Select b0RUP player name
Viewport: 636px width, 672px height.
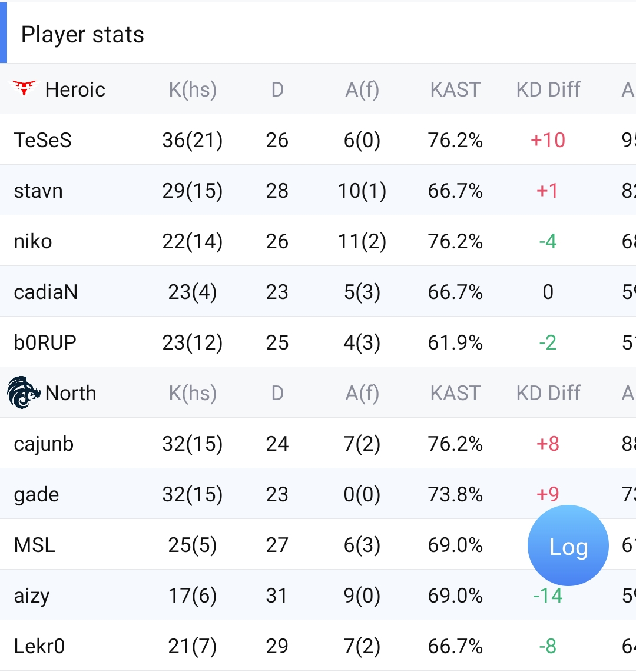pos(45,342)
